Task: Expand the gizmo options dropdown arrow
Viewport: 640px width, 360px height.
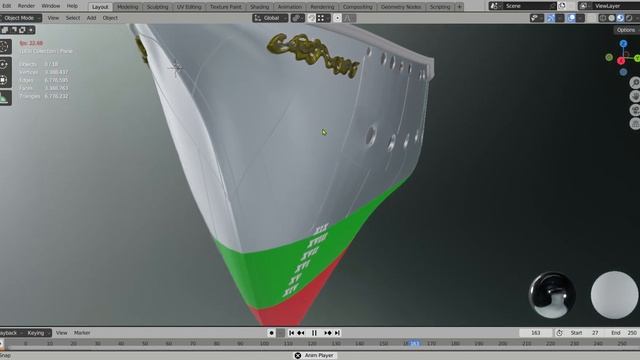Action: point(560,18)
